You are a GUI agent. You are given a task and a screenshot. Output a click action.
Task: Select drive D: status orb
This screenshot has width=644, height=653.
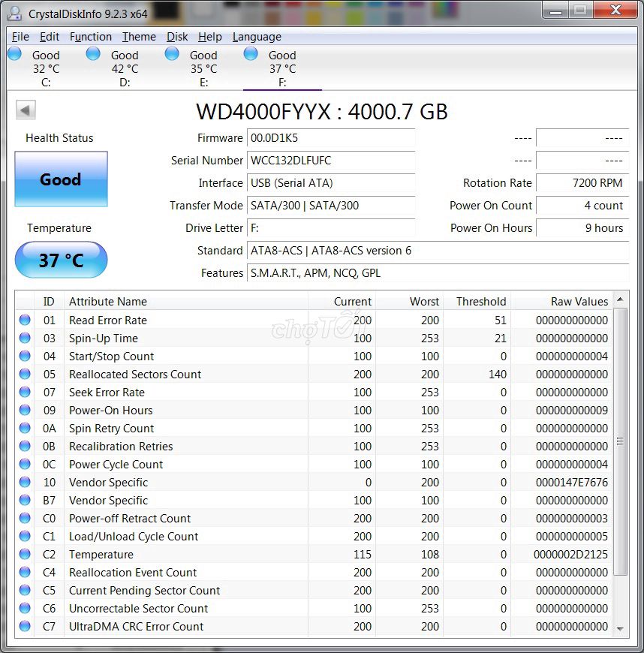(93, 54)
